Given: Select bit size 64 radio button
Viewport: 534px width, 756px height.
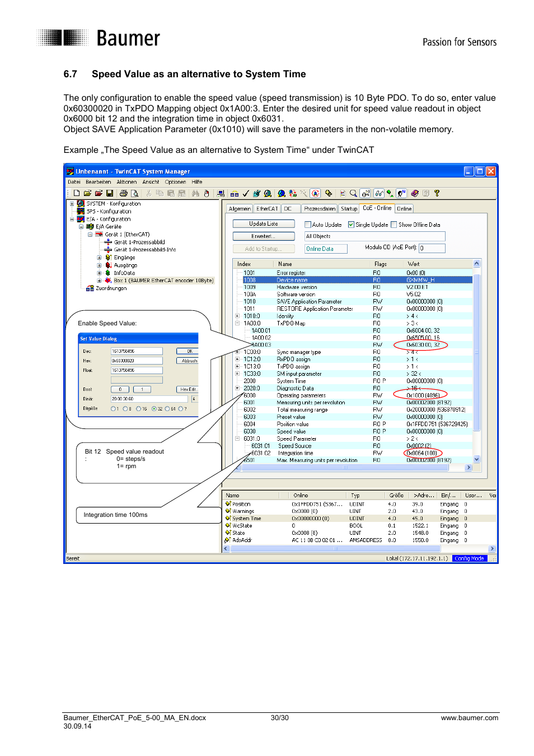Looking at the screenshot, I should coord(167,409).
